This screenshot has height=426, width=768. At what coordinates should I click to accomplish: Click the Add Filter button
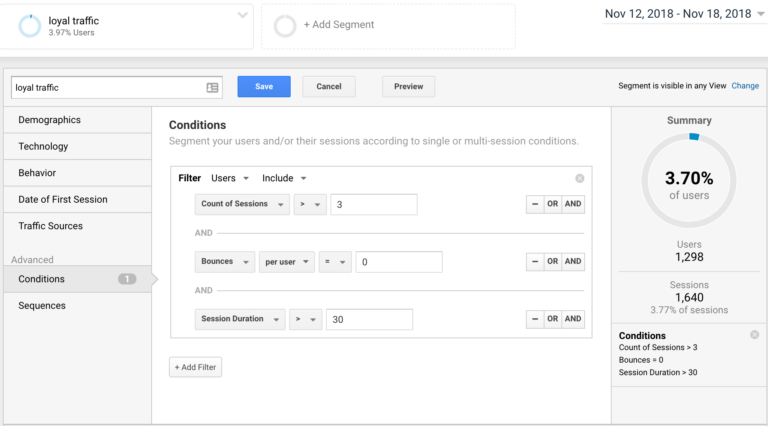[x=195, y=367]
